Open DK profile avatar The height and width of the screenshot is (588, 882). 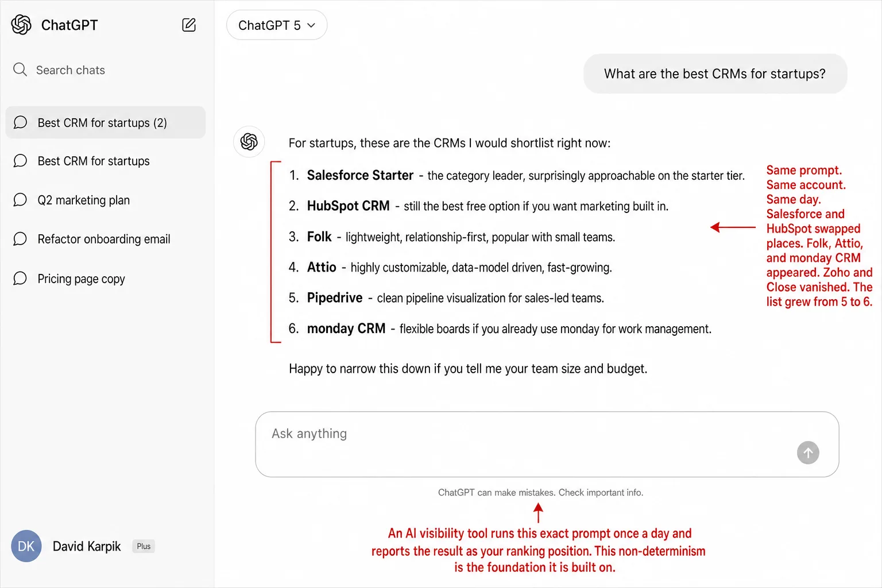pos(26,546)
